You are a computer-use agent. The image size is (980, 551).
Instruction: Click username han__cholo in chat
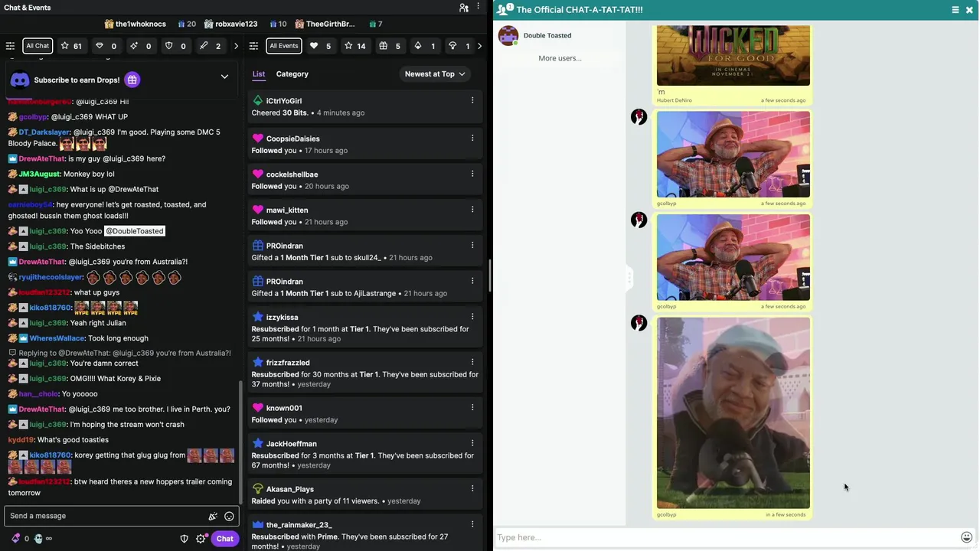[x=38, y=394]
